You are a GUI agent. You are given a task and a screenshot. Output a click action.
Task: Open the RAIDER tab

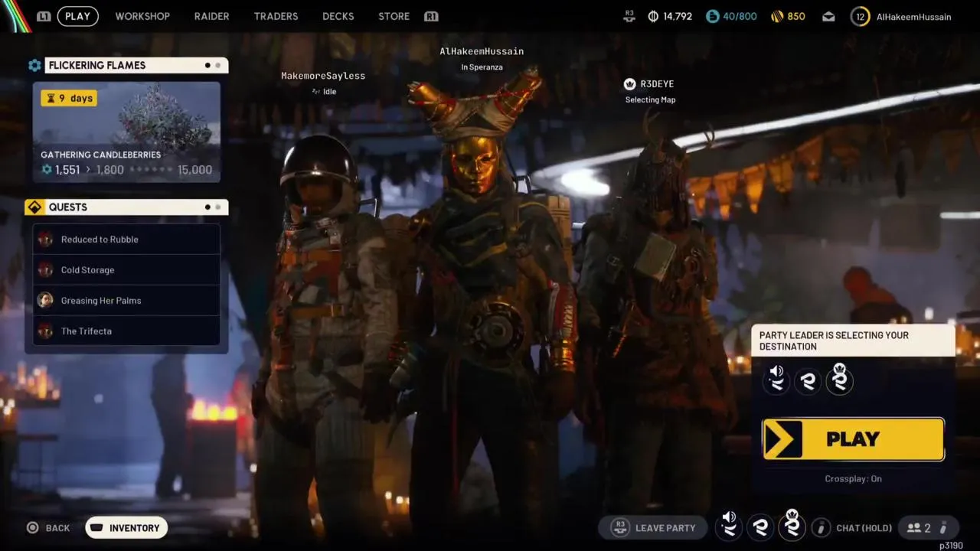click(x=211, y=16)
